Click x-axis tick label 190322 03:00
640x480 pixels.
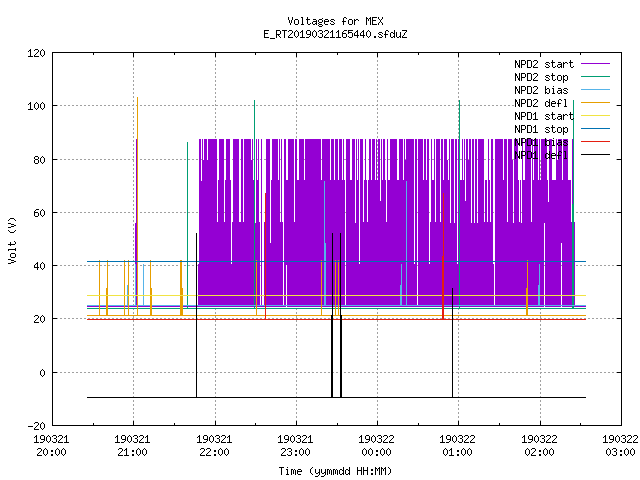[x=620, y=446]
